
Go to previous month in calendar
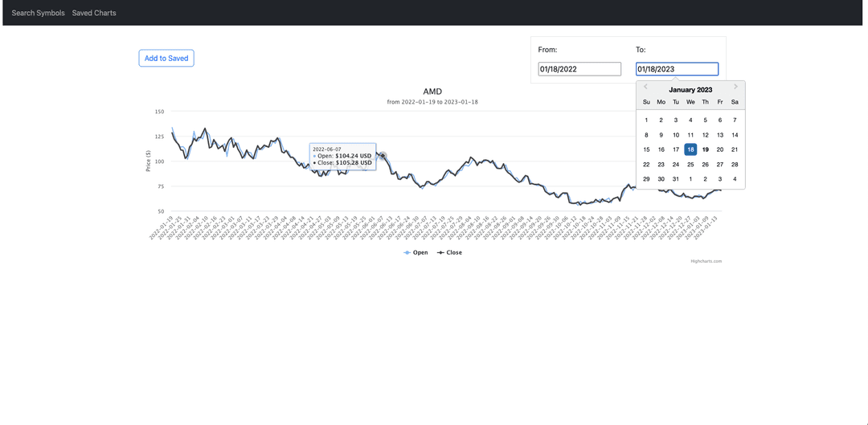point(645,87)
